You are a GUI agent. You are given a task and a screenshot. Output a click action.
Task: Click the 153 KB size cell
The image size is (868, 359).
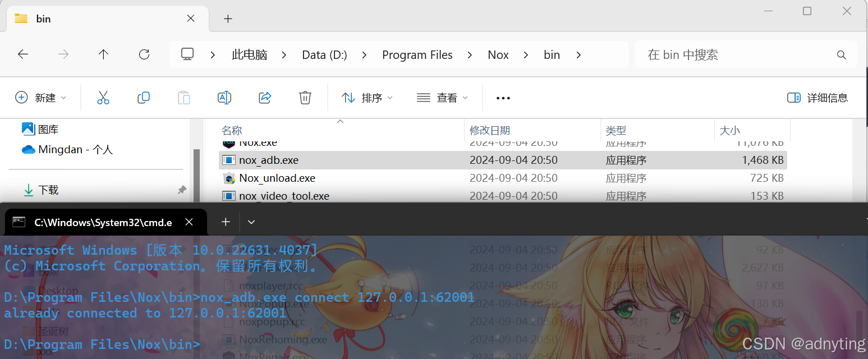tap(767, 196)
